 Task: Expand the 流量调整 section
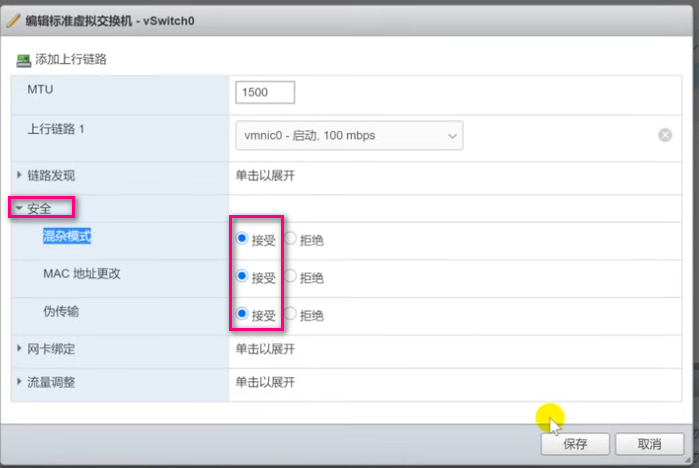(x=19, y=382)
